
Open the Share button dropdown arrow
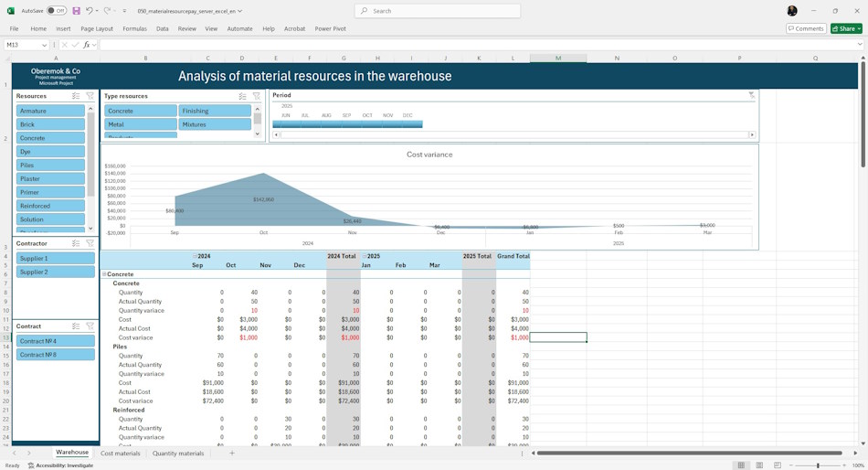click(x=859, y=29)
